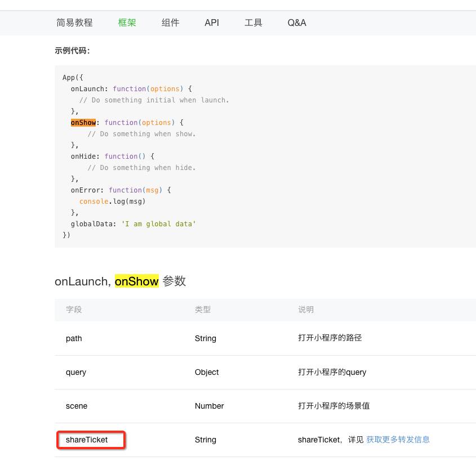This screenshot has height=461, width=476.
Task: Open the Q&A navigation tab
Action: 297,23
